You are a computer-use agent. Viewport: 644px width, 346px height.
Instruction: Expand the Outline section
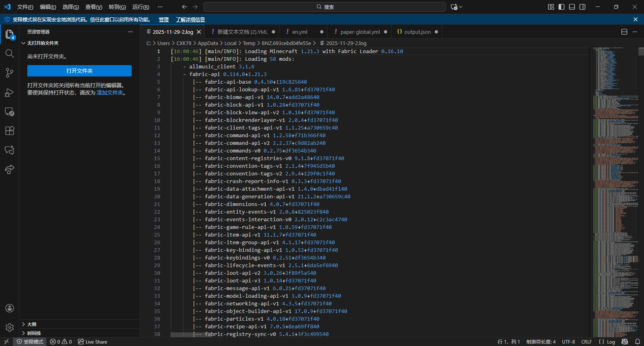click(79, 324)
